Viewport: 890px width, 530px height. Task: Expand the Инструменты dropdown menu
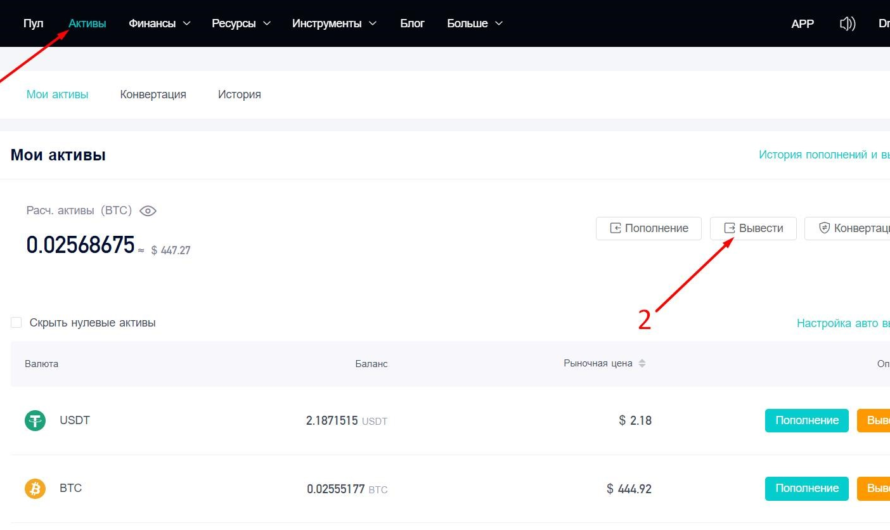tap(334, 23)
